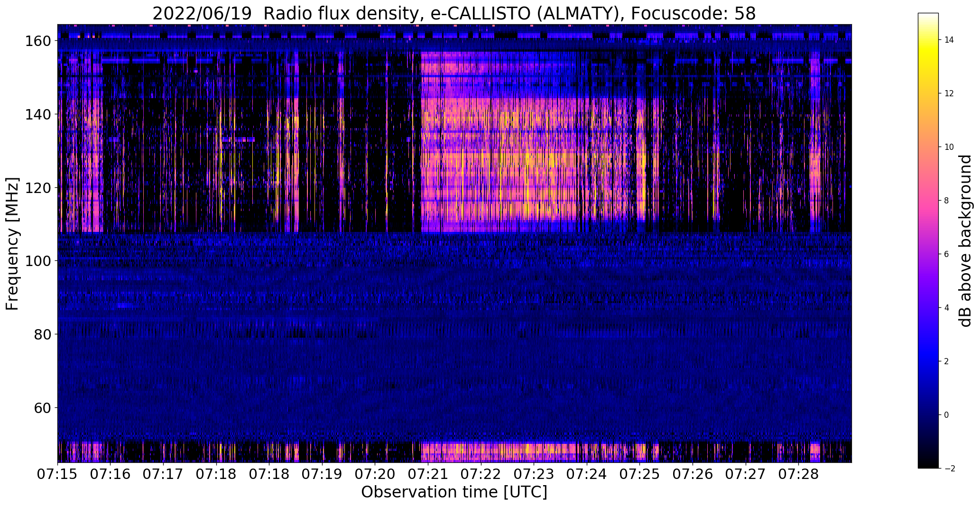Click the colorbar tick value 6
The image size is (980, 506).
click(947, 254)
